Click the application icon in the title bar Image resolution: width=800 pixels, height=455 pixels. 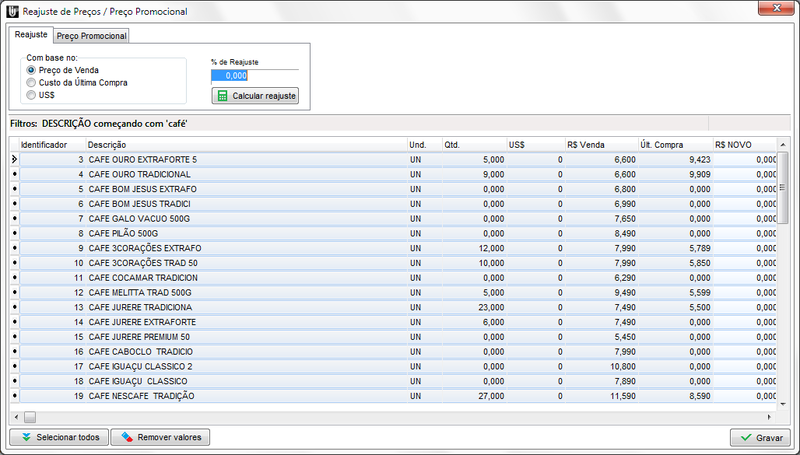point(12,11)
